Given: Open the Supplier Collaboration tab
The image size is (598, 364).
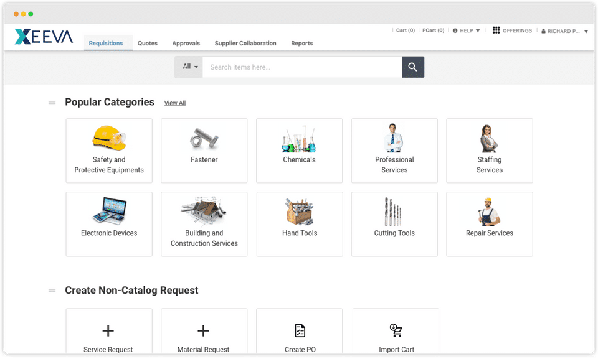Looking at the screenshot, I should 245,44.
